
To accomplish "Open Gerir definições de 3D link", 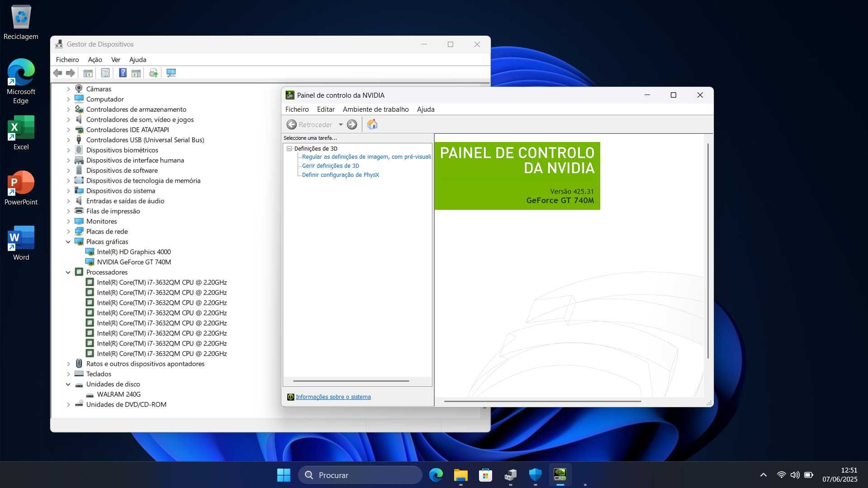I will point(331,166).
